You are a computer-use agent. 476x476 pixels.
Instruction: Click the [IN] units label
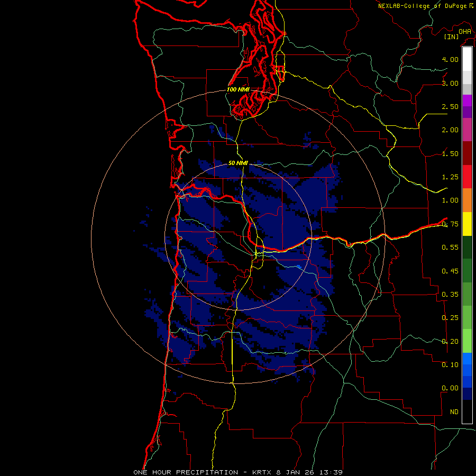tap(451, 36)
